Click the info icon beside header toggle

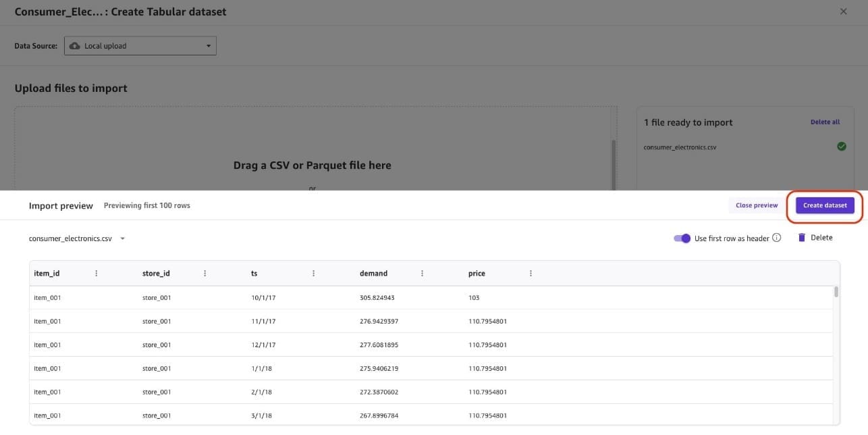(x=776, y=238)
